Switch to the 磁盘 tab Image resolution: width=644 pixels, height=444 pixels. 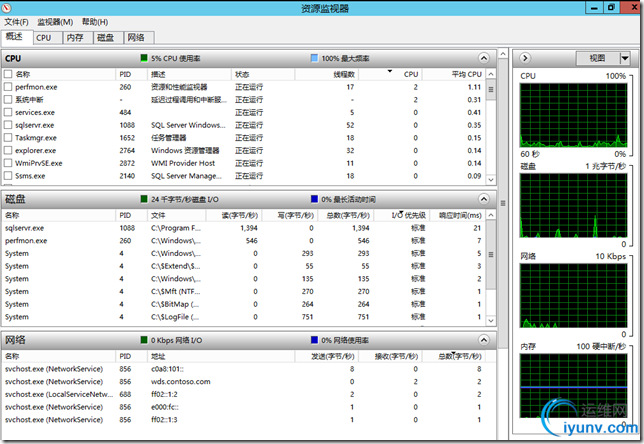point(108,38)
